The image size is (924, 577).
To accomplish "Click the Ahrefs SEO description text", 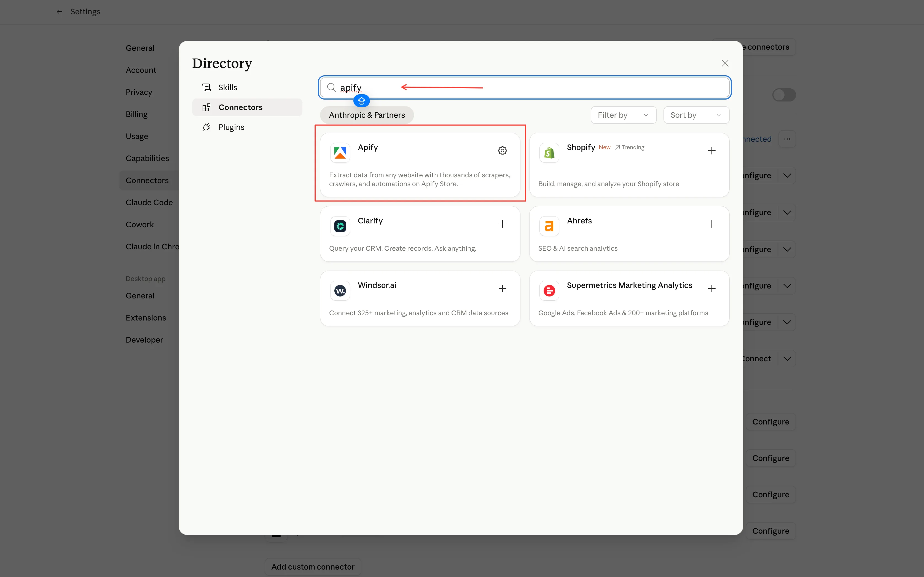I will [x=578, y=249].
